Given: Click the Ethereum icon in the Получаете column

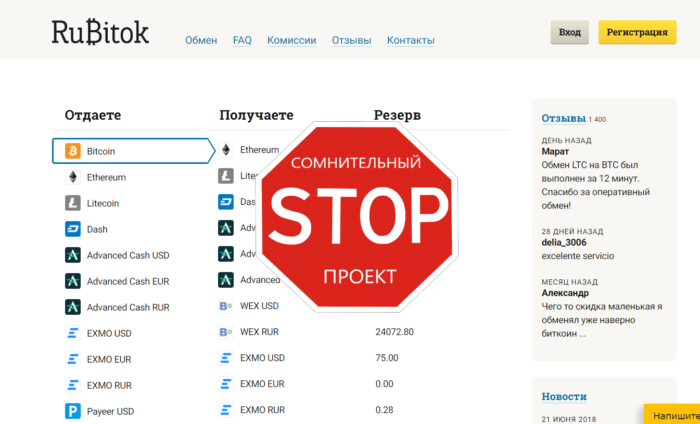Looking at the screenshot, I should coord(226,150).
